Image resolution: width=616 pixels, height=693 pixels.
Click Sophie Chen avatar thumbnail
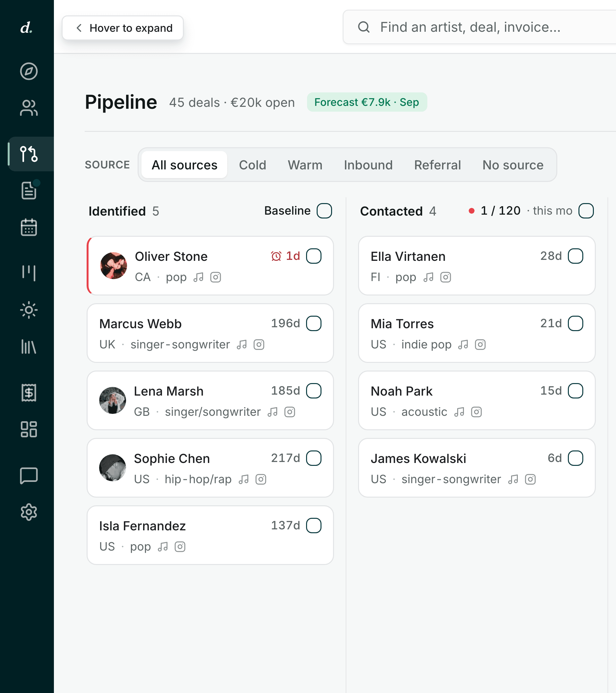(113, 467)
